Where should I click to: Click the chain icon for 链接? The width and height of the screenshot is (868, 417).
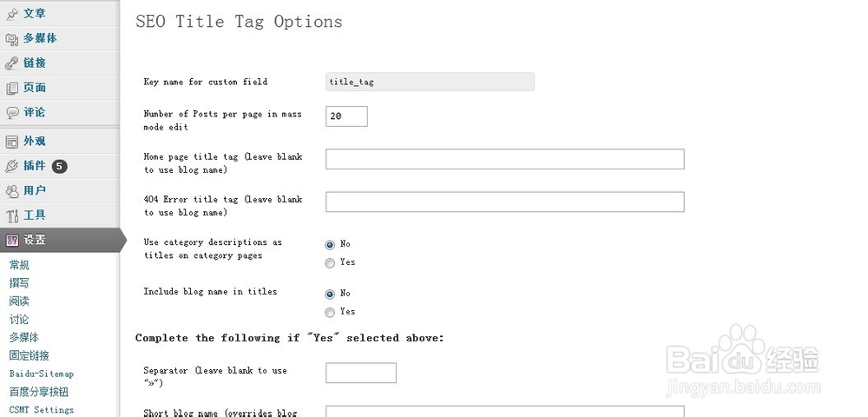11,63
